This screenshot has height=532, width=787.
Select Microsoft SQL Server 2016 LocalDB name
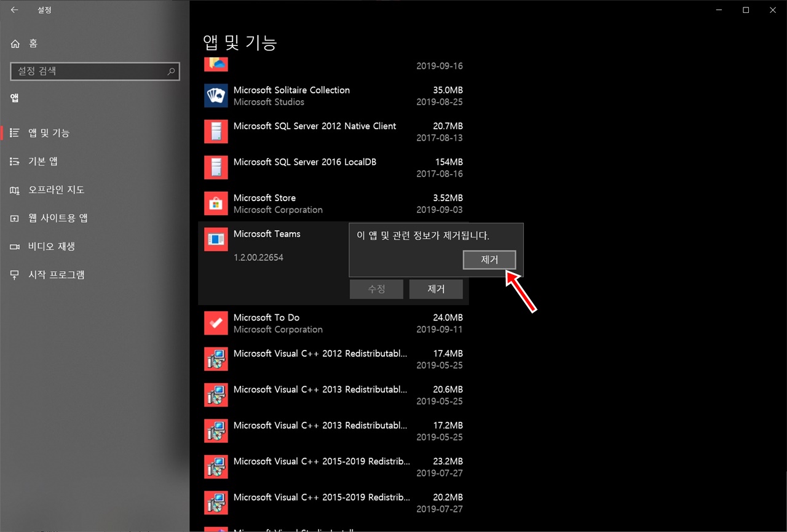click(305, 162)
